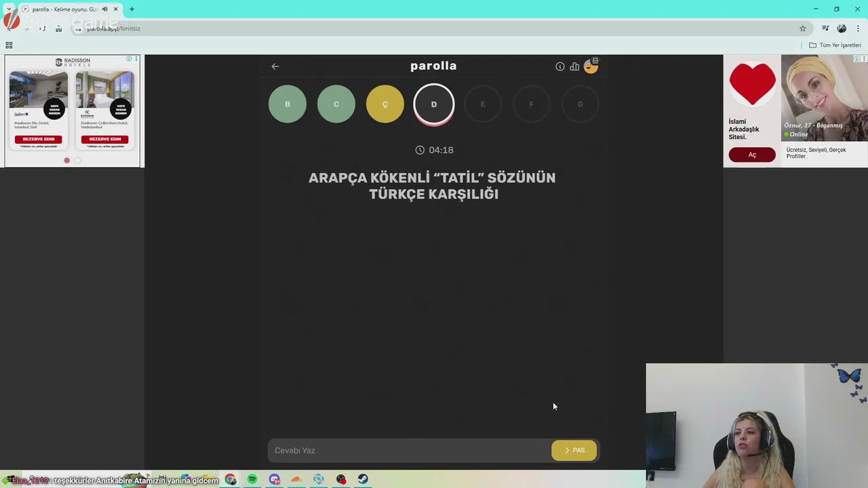Click the İslami Arkadaşlık Sitesi text
Image resolution: width=868 pixels, height=488 pixels.
coord(744,129)
